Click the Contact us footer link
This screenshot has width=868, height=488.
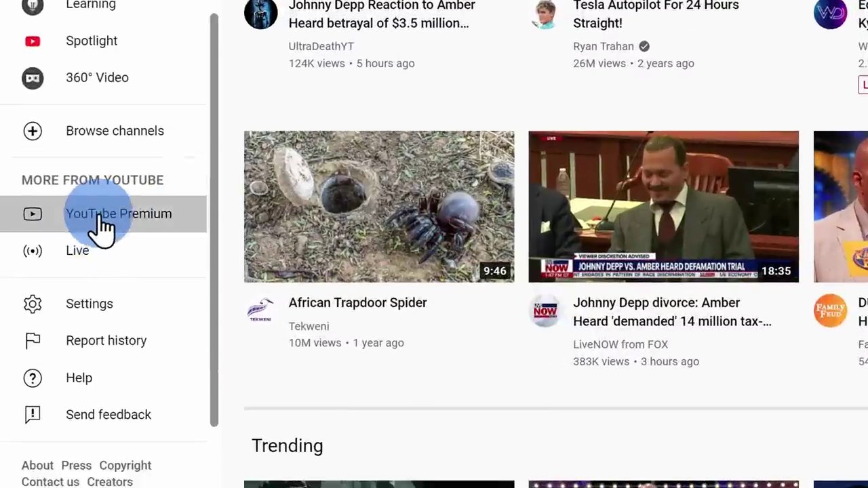click(50, 482)
